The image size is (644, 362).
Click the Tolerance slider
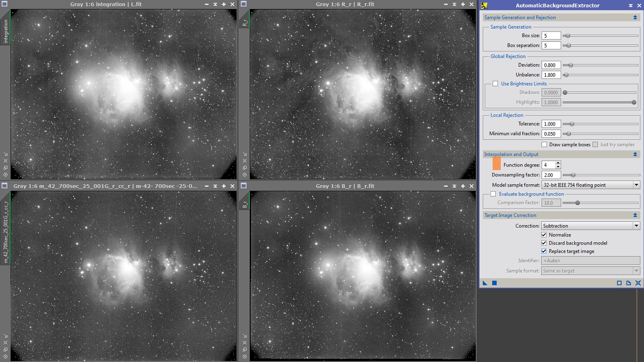pyautogui.click(x=600, y=124)
